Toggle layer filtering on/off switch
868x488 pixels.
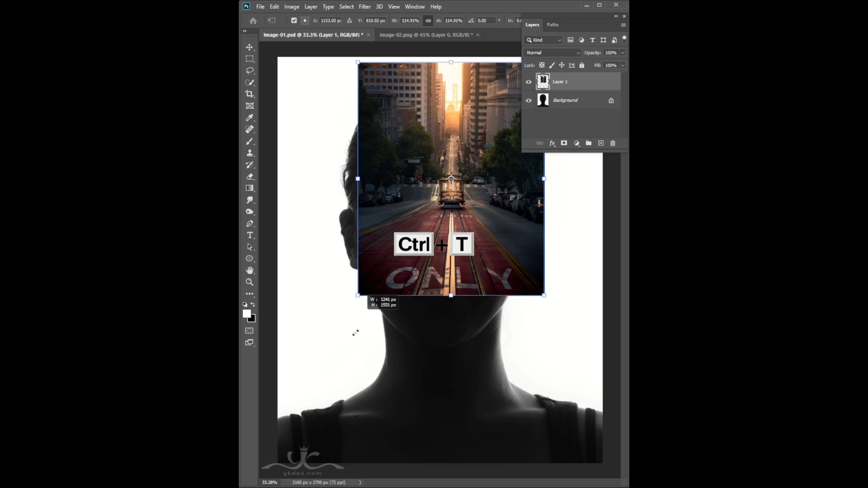point(624,39)
